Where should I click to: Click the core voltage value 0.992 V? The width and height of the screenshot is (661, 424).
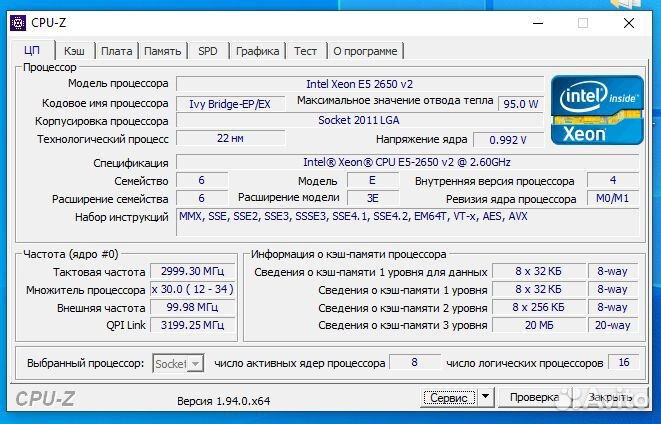(508, 140)
